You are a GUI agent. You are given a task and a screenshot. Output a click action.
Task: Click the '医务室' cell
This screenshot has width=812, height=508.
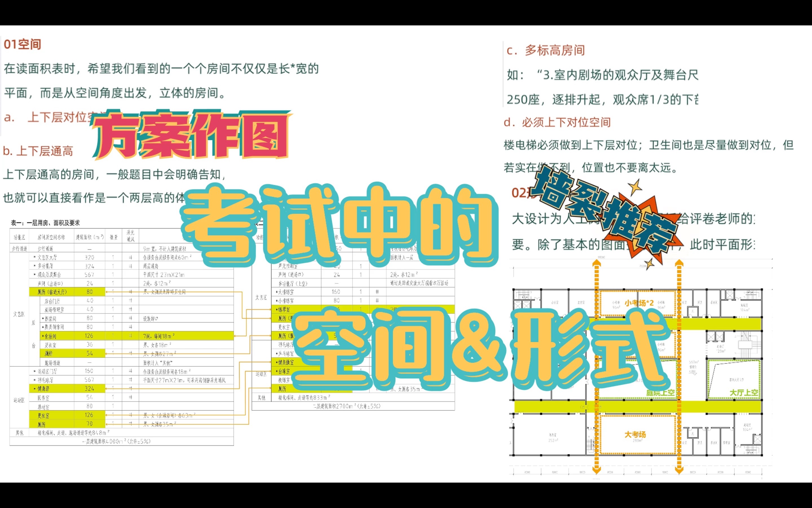[44, 398]
